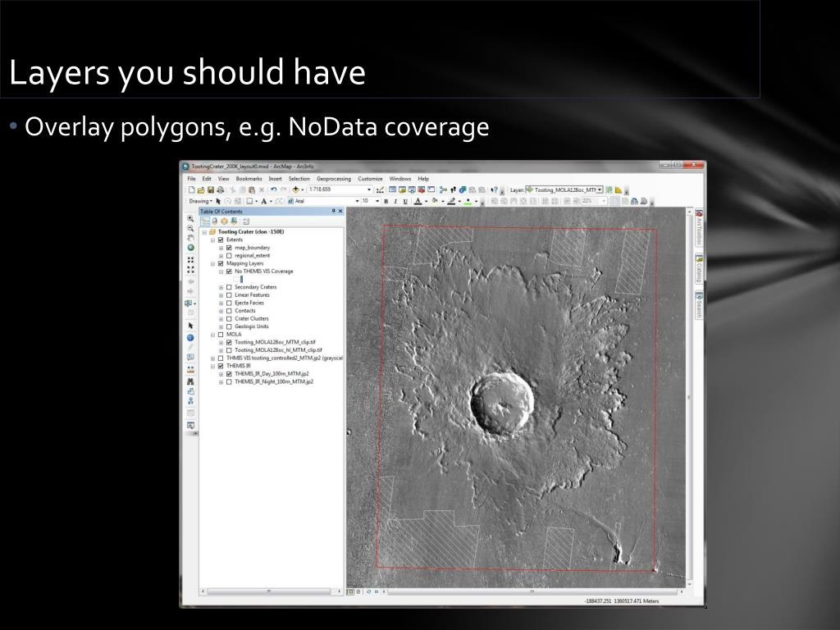This screenshot has width=840, height=630.
Task: Check the Contacts layer box
Action: 230,311
